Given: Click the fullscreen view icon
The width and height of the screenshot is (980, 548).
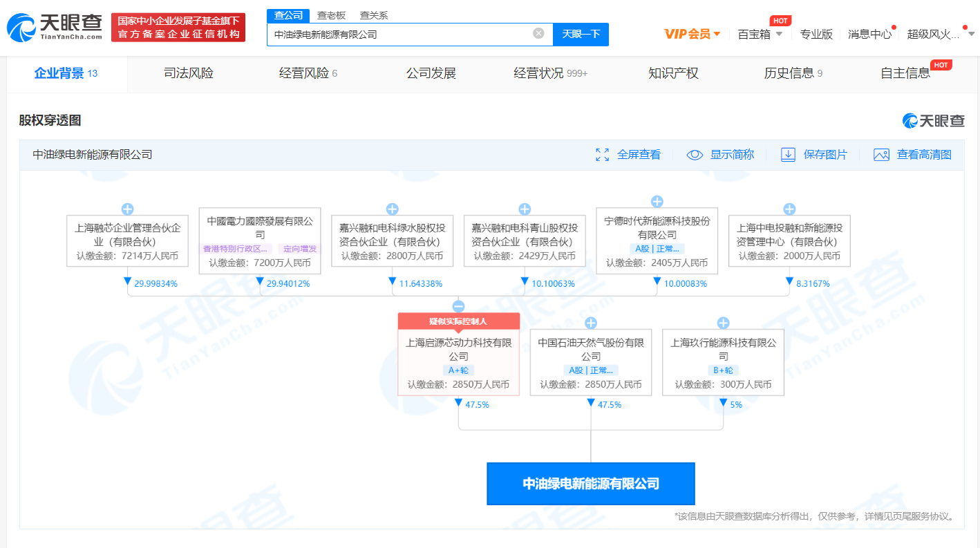Looking at the screenshot, I should pyautogui.click(x=603, y=155).
